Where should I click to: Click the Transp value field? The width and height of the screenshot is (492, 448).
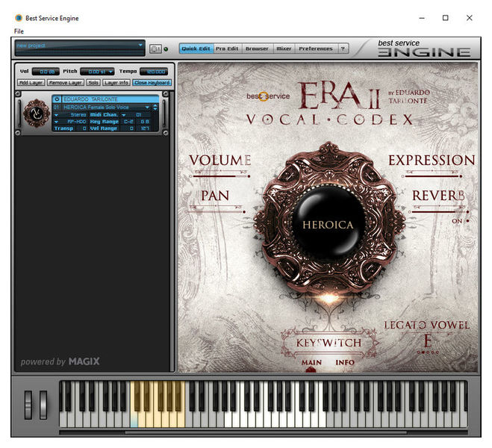pyautogui.click(x=81, y=128)
